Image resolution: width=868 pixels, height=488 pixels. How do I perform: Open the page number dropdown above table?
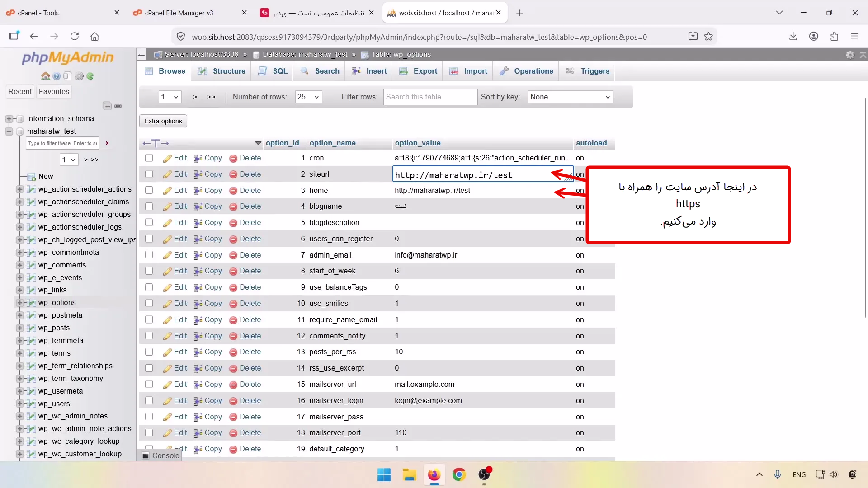[x=170, y=97]
